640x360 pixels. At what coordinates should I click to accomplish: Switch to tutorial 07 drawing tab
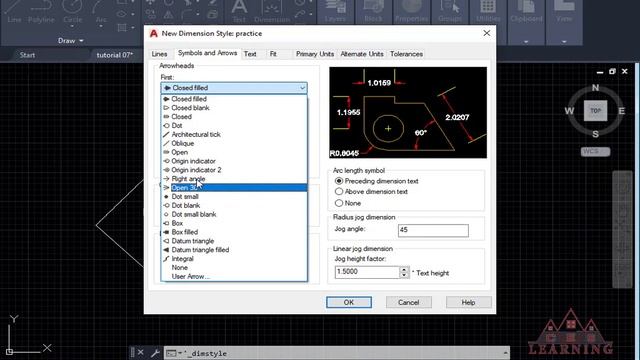coord(115,55)
